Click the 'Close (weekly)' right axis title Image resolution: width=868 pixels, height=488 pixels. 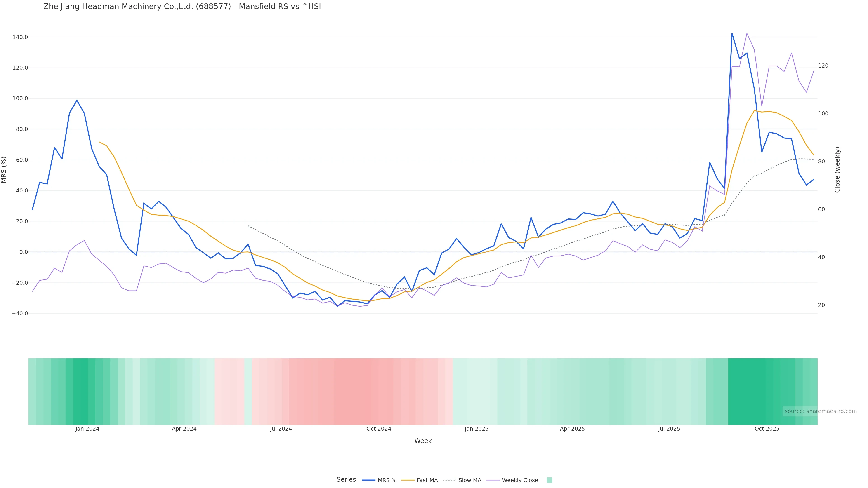tap(837, 170)
